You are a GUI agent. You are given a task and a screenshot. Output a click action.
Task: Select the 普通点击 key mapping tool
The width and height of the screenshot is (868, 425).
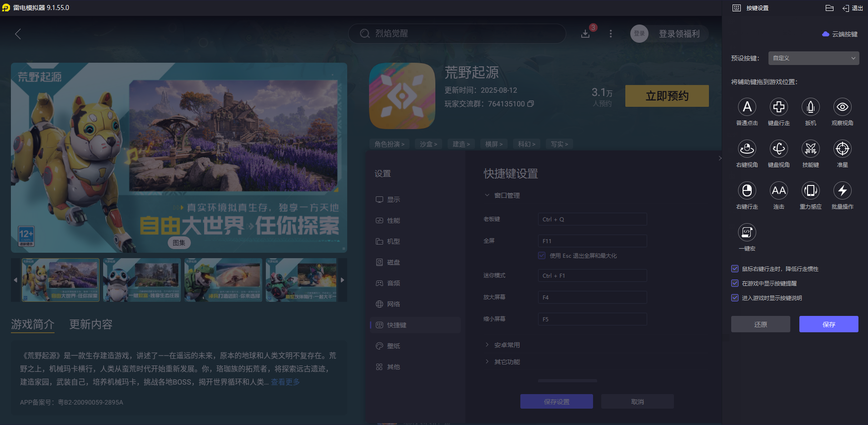tap(748, 107)
